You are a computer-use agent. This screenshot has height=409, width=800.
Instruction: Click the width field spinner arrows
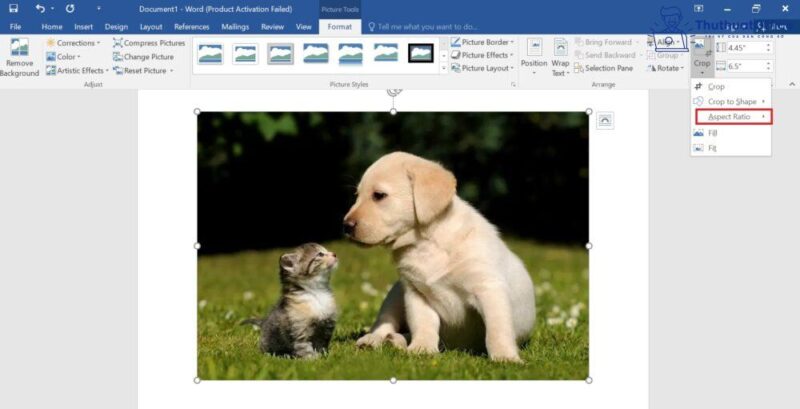point(769,66)
